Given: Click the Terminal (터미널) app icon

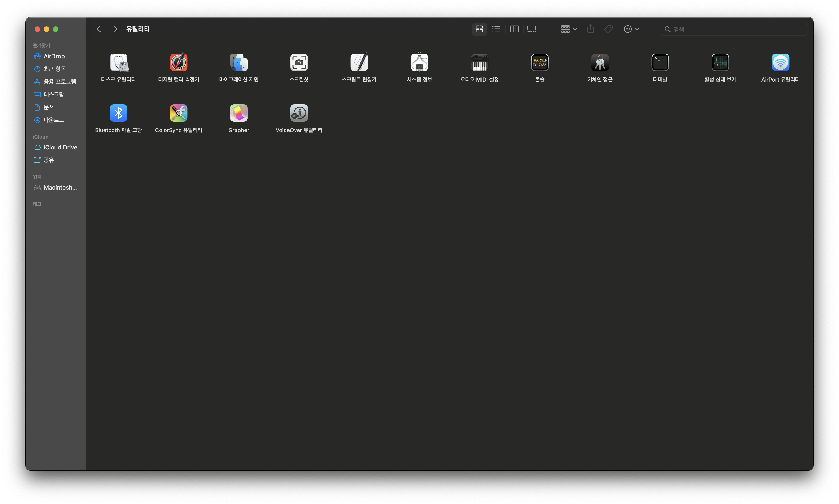Looking at the screenshot, I should click(660, 62).
